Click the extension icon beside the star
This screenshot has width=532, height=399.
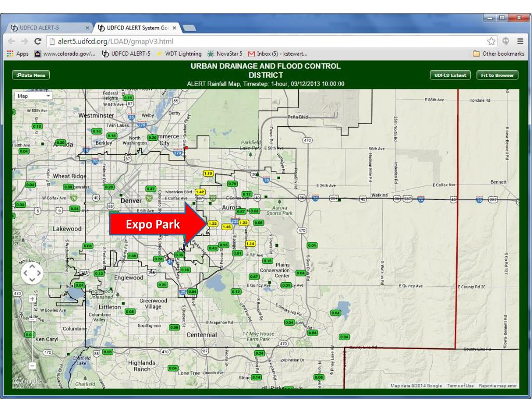pos(506,42)
